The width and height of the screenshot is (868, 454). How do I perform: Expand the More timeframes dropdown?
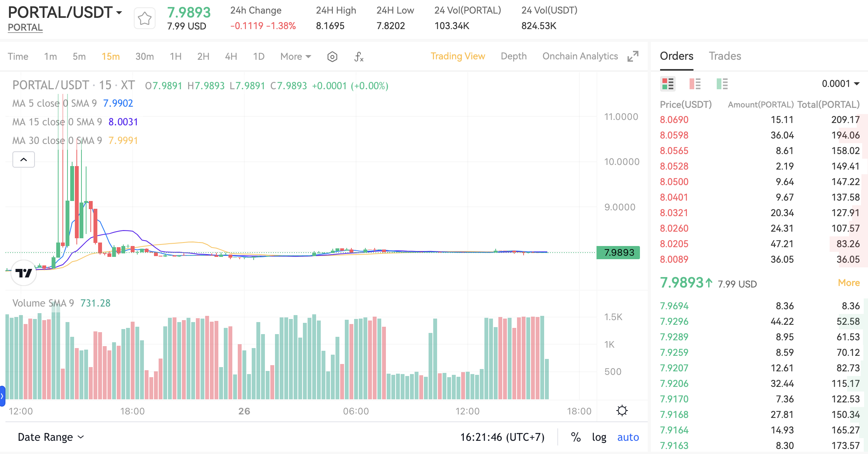pos(296,57)
